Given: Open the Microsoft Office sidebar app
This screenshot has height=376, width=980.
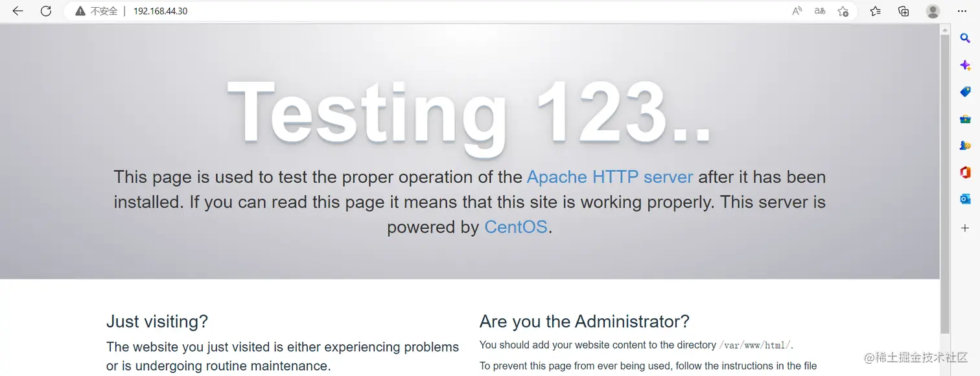Looking at the screenshot, I should coord(965,172).
